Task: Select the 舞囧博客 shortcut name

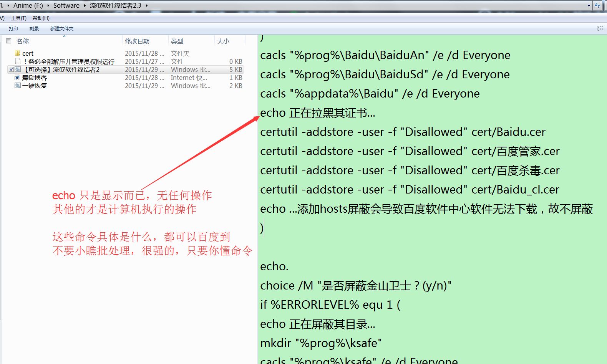Action: [34, 78]
